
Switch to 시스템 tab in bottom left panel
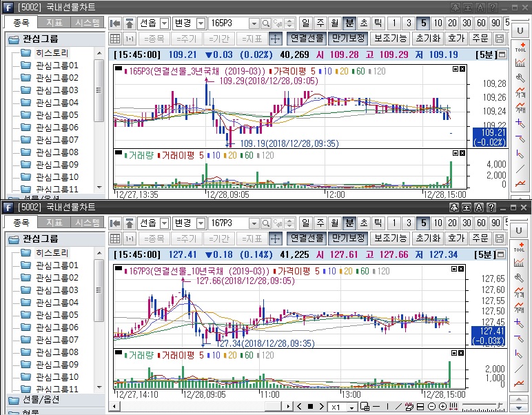pos(88,222)
